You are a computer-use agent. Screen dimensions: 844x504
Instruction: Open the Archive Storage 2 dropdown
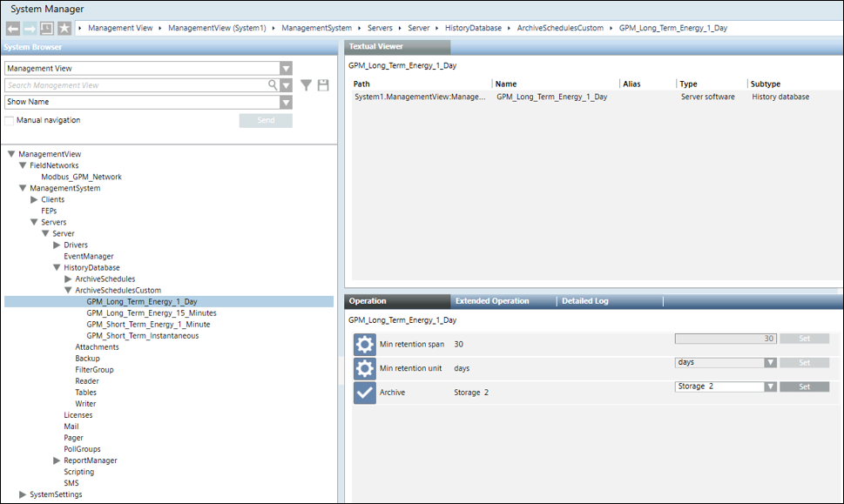(770, 386)
